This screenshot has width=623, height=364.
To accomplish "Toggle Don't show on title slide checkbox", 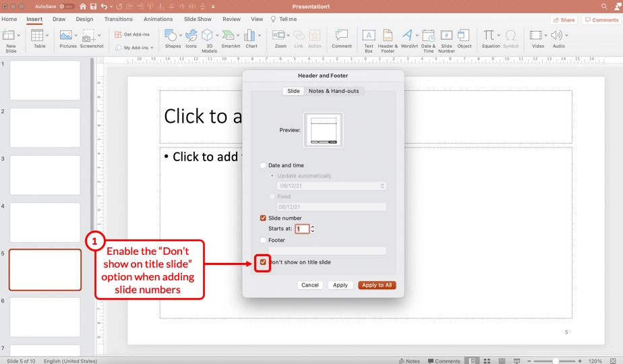I will 263,262.
